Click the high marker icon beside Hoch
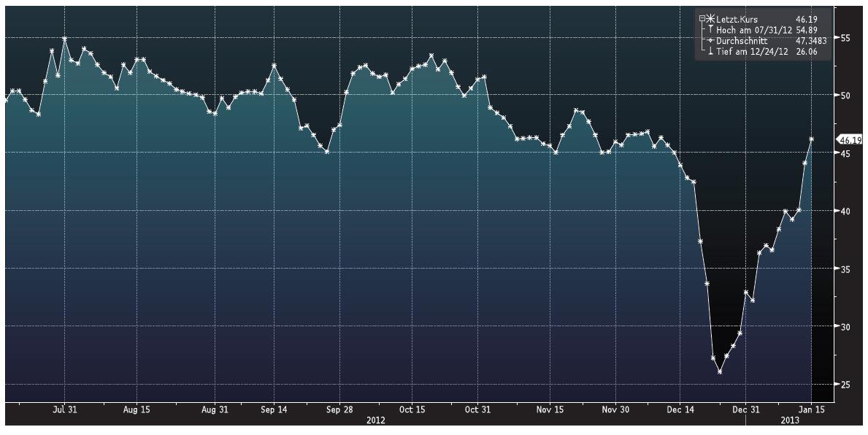 [x=711, y=28]
